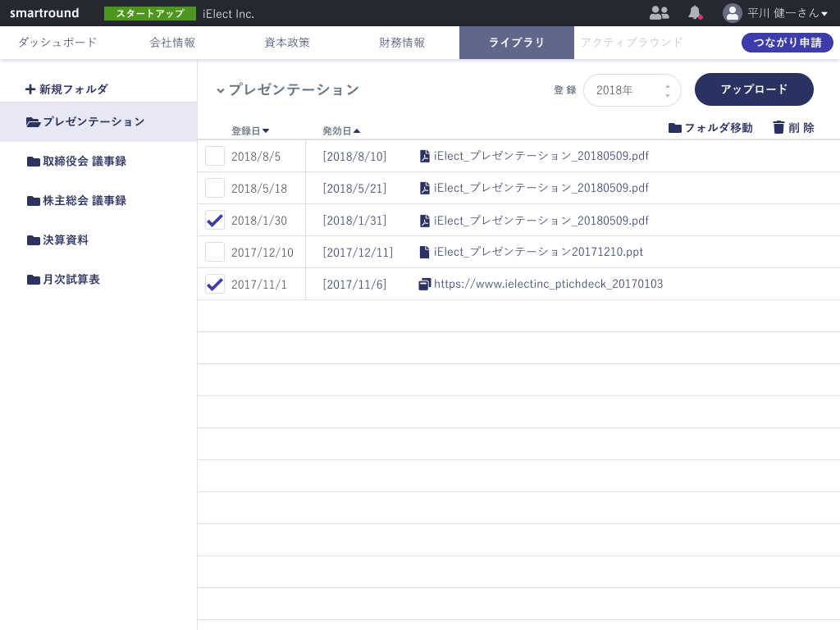840x630 pixels.
Task: Open the 決算資料 folder in sidebar
Action: click(66, 240)
